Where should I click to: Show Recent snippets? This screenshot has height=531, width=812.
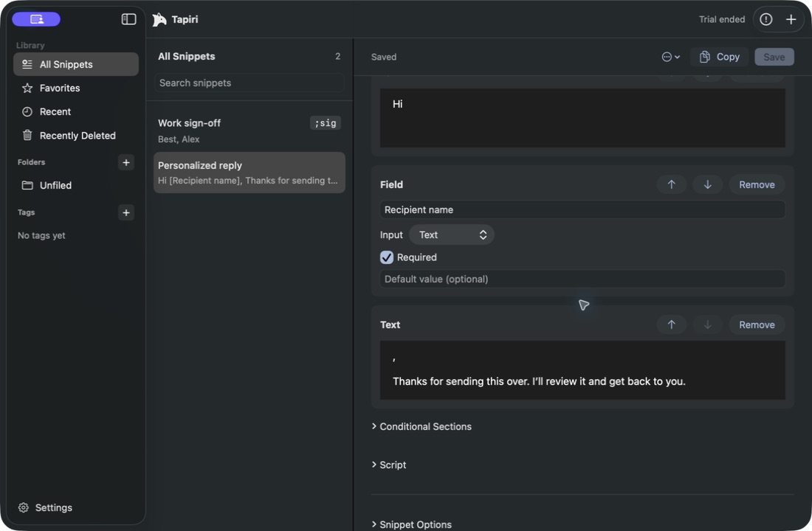(75, 112)
